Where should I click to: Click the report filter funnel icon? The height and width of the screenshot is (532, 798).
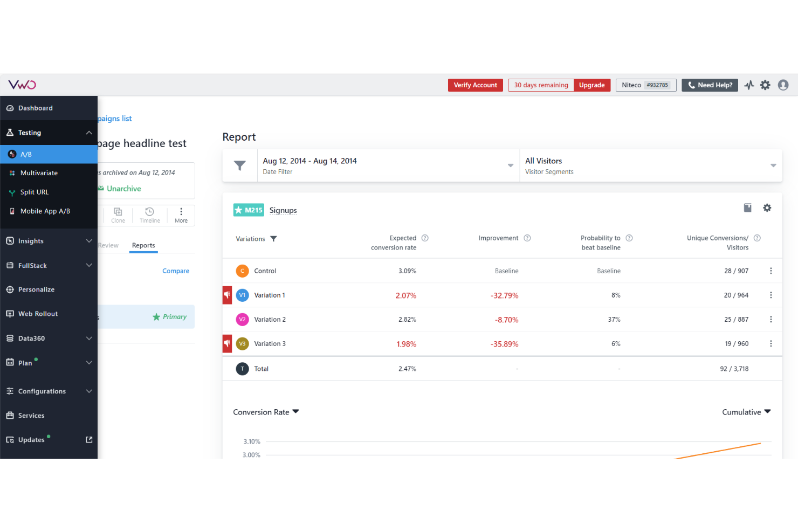coord(240,165)
